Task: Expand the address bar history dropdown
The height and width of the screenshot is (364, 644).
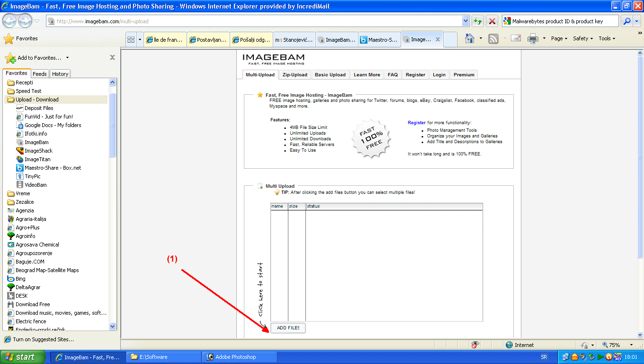Action: [465, 21]
